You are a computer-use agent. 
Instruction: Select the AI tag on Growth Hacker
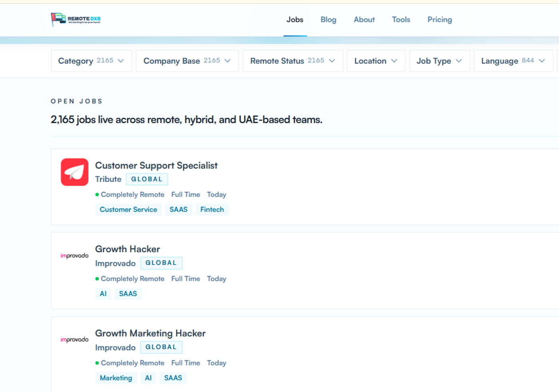(103, 294)
